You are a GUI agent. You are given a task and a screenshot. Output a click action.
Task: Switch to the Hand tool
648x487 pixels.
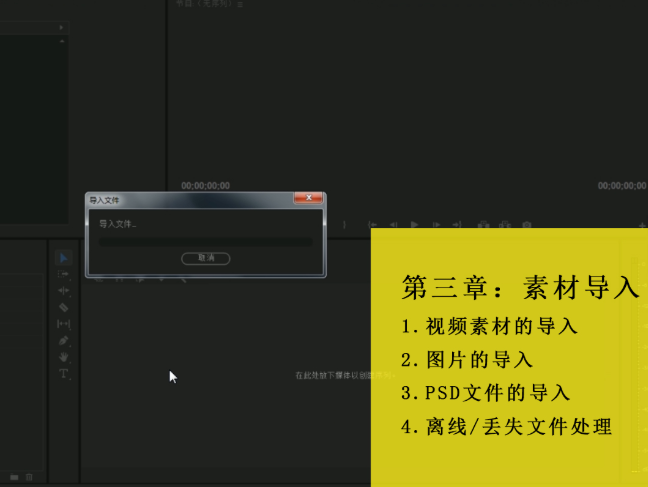pos(63,357)
